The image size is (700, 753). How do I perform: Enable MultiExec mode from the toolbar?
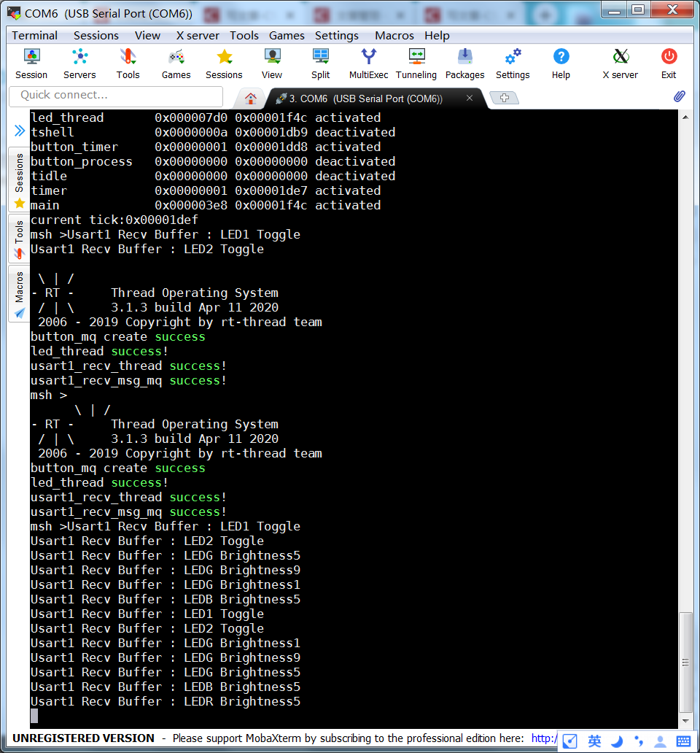coord(368,63)
